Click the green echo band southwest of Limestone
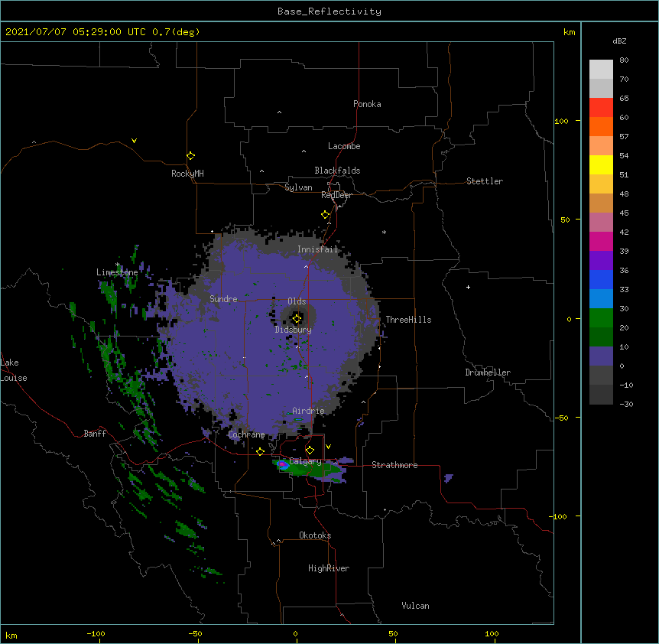Viewport: 659px width, 644px height. [x=109, y=293]
